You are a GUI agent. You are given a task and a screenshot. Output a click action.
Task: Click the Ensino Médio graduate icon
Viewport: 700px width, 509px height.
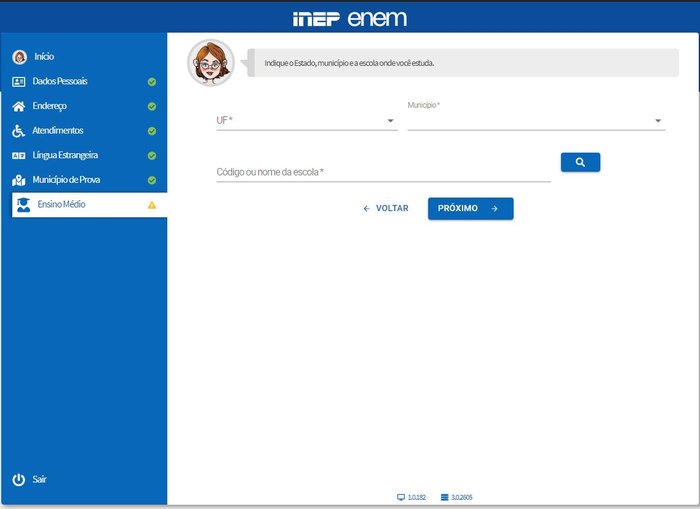(23, 204)
